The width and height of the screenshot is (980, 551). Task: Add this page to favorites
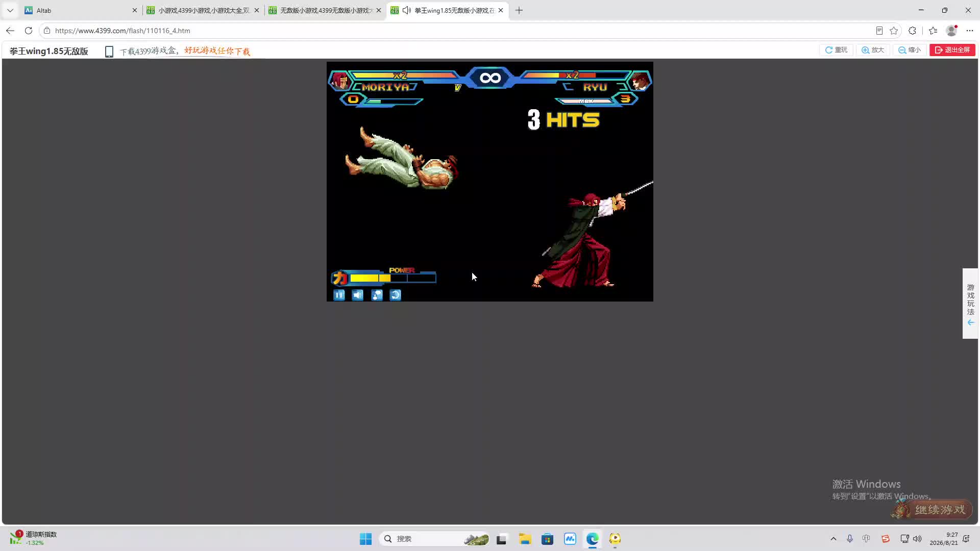pos(894,31)
